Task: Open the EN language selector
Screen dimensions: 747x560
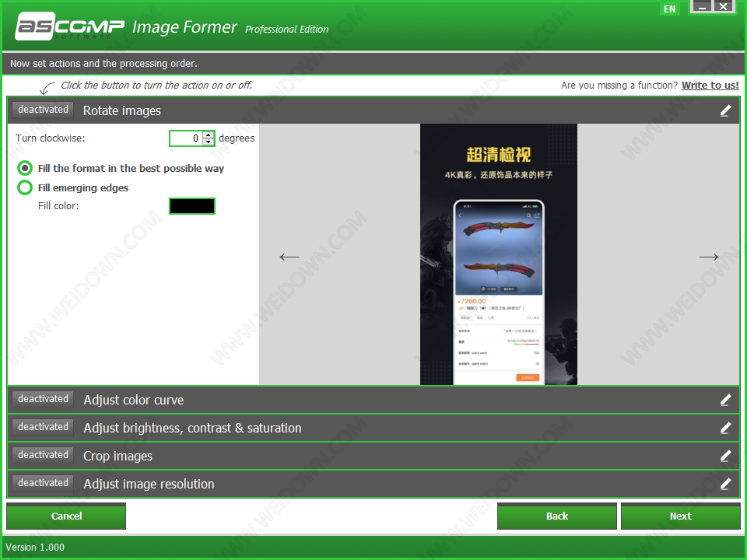Action: (669, 9)
